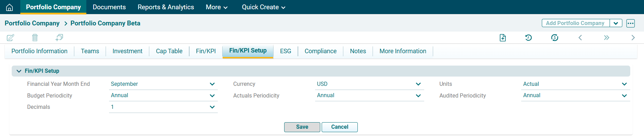
Task: Open the Decimals dropdown
Action: point(163,107)
